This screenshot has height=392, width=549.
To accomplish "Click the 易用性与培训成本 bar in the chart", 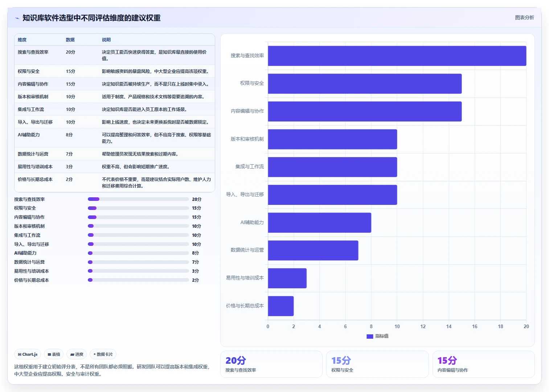I will tap(287, 278).
